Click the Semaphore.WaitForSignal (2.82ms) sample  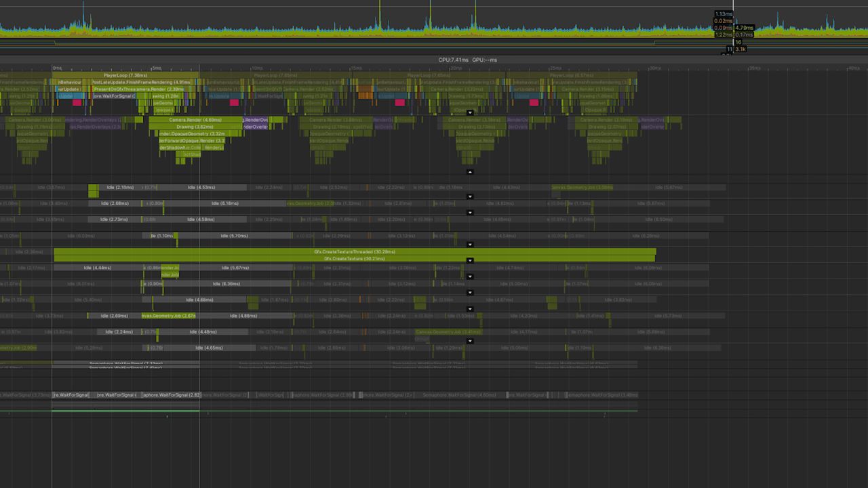(x=170, y=394)
